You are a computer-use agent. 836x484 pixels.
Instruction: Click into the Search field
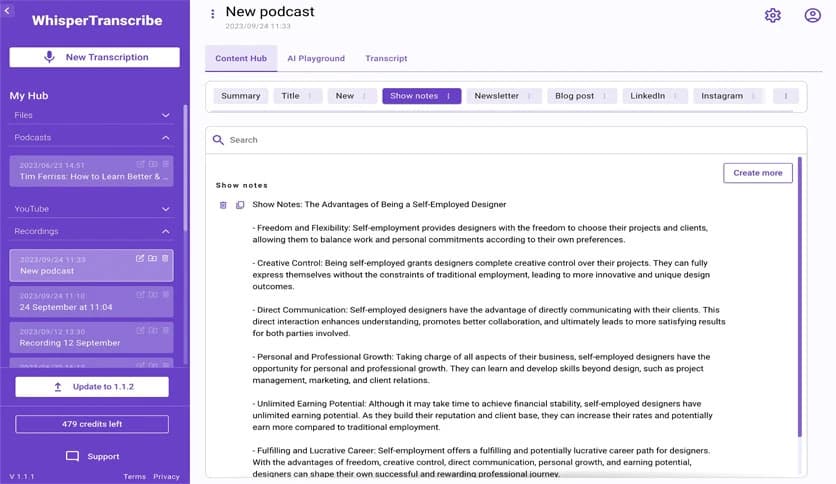click(x=500, y=140)
